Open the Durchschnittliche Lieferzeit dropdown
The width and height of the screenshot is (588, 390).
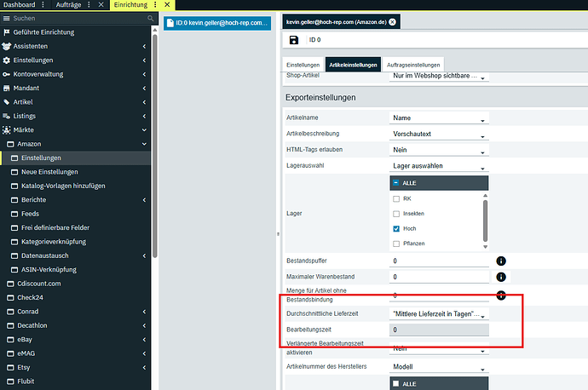(439, 314)
